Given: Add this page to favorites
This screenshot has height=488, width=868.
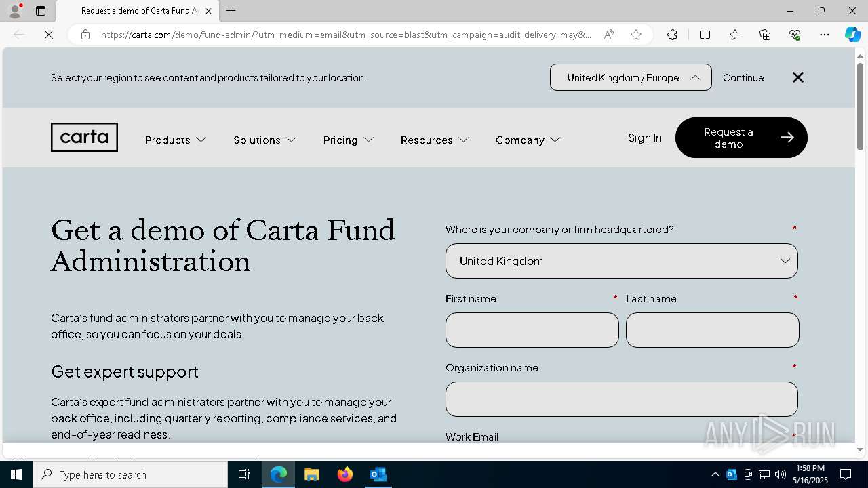Looking at the screenshot, I should (636, 35).
